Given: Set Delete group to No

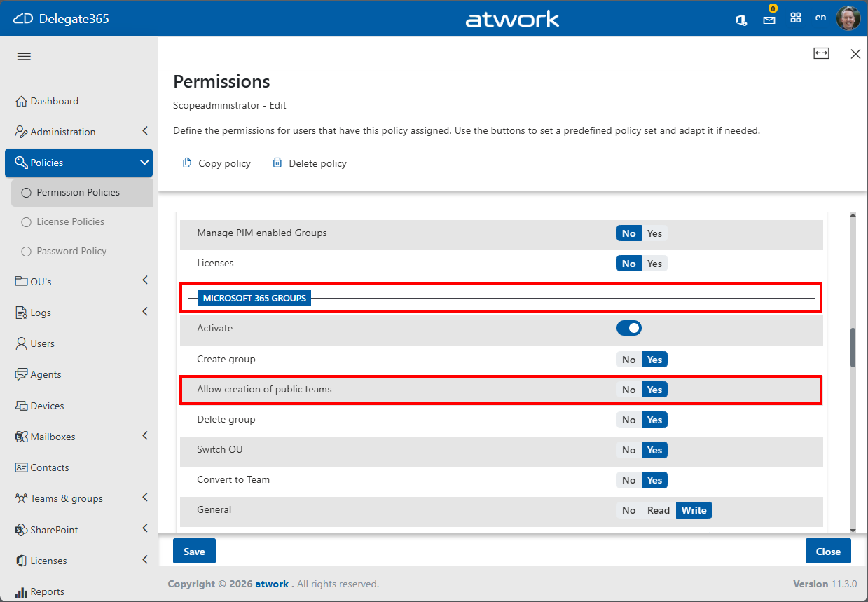Looking at the screenshot, I should click(629, 420).
